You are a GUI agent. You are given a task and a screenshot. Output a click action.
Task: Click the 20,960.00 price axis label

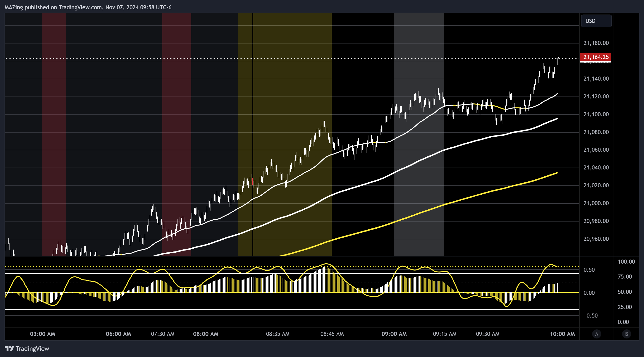click(x=596, y=239)
